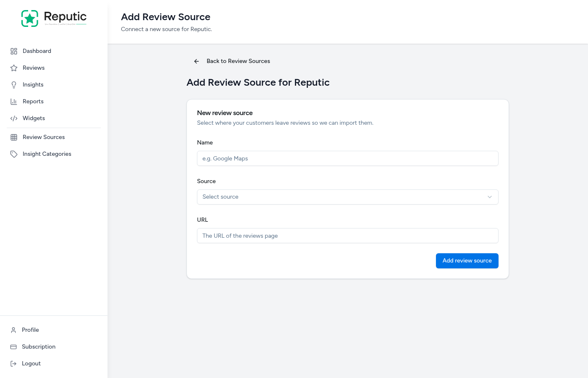This screenshot has width=588, height=378.
Task: Open the Select source dropdown
Action: click(347, 197)
